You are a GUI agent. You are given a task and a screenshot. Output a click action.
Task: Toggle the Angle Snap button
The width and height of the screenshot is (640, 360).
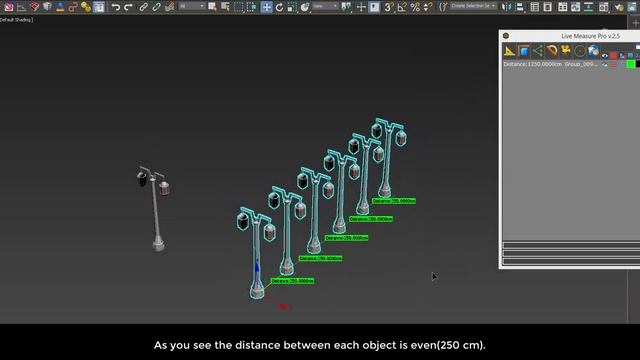[x=402, y=7]
